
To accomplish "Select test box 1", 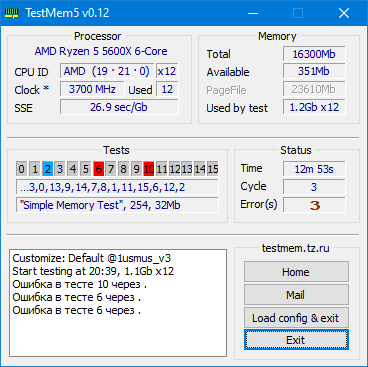I will click(35, 169).
